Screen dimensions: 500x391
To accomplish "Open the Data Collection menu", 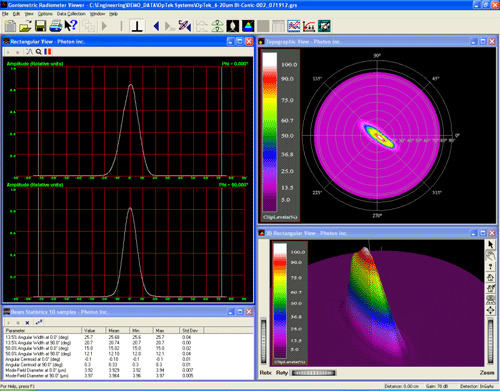I will [71, 14].
